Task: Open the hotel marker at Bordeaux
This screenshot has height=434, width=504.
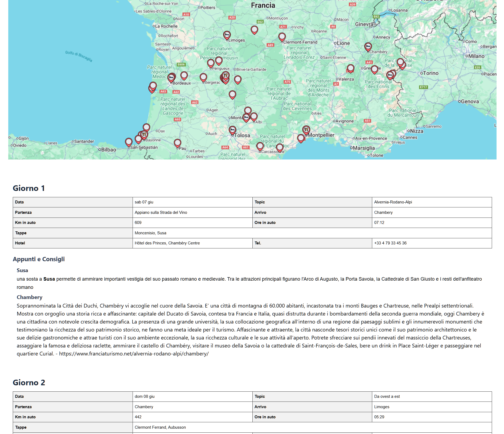Action: [x=171, y=77]
